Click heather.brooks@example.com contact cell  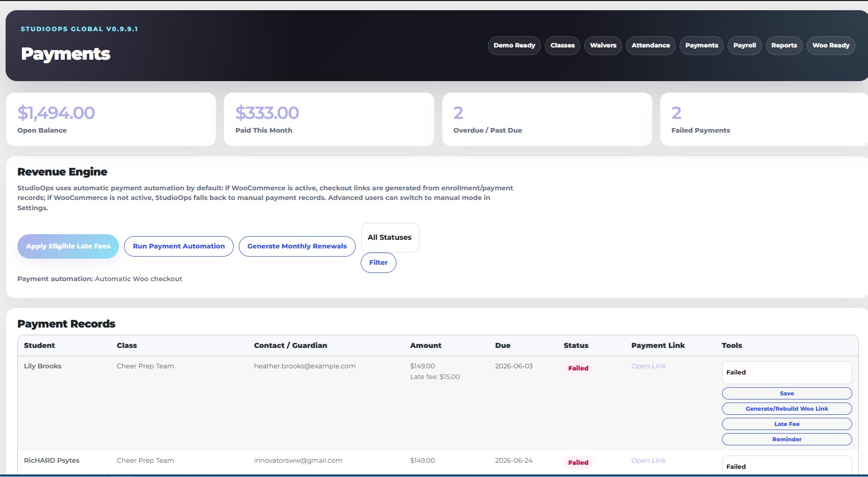point(305,366)
